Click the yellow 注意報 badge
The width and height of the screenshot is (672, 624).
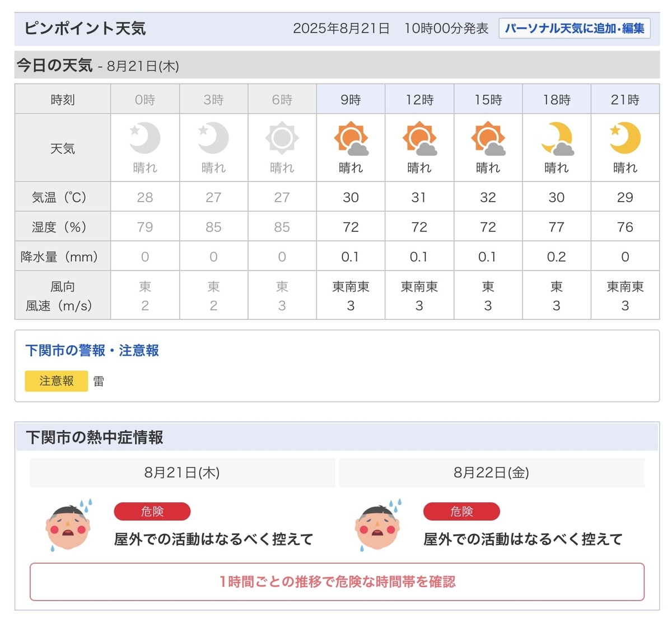pos(57,381)
